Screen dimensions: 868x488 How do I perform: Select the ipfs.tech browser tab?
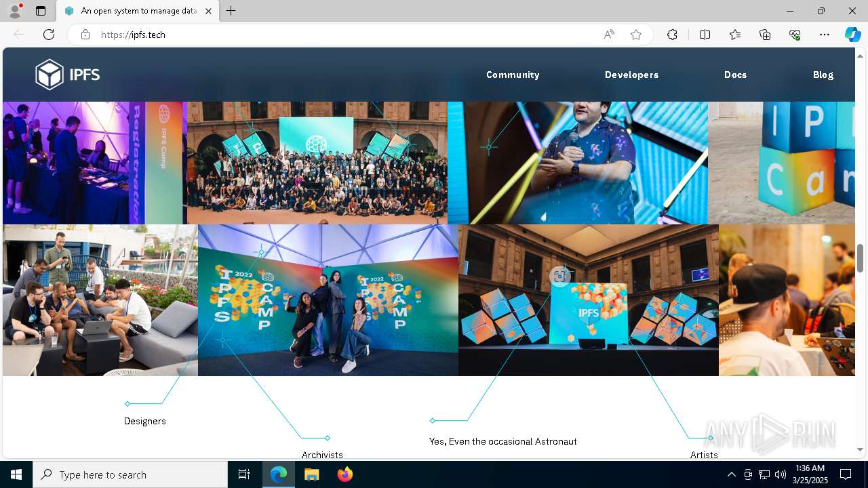pyautogui.click(x=138, y=11)
